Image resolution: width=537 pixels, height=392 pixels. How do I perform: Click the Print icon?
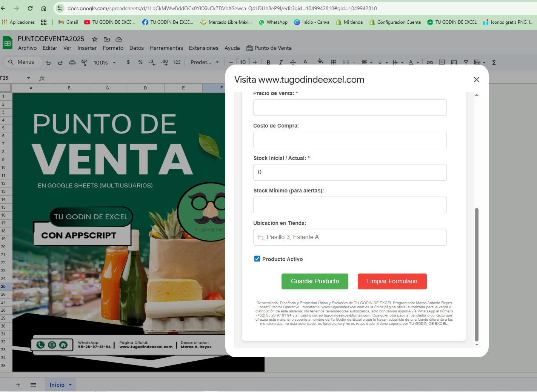(72, 63)
